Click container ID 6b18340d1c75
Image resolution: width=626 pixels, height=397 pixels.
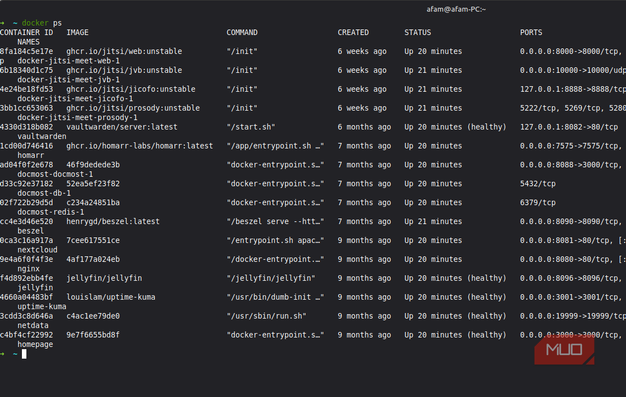[26, 70]
